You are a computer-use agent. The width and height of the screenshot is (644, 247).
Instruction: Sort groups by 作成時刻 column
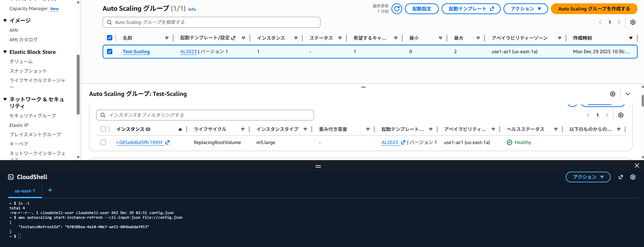(631, 38)
